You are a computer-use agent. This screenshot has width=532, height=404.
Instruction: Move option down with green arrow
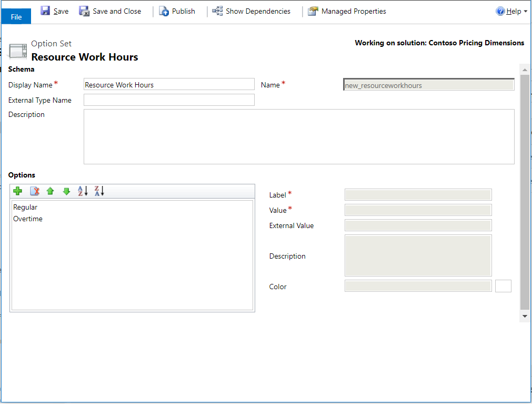(x=66, y=191)
